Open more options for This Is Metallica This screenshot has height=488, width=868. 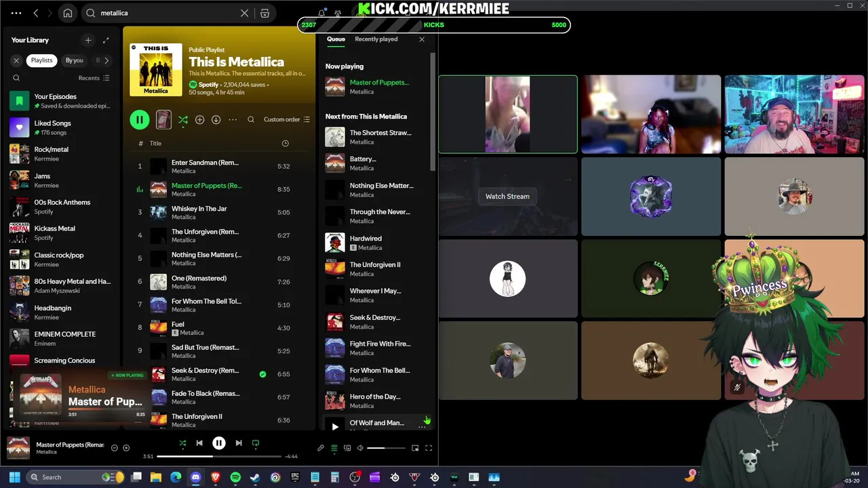(x=233, y=119)
